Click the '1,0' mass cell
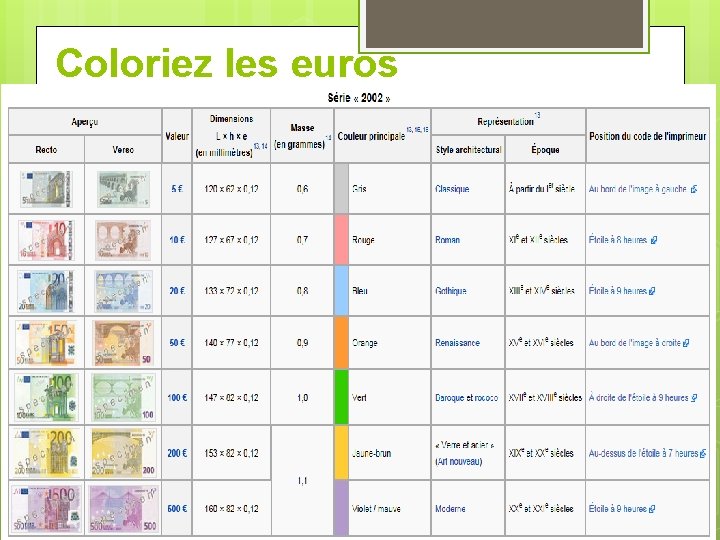Viewport: 720px width, 540px height. pyautogui.click(x=302, y=398)
